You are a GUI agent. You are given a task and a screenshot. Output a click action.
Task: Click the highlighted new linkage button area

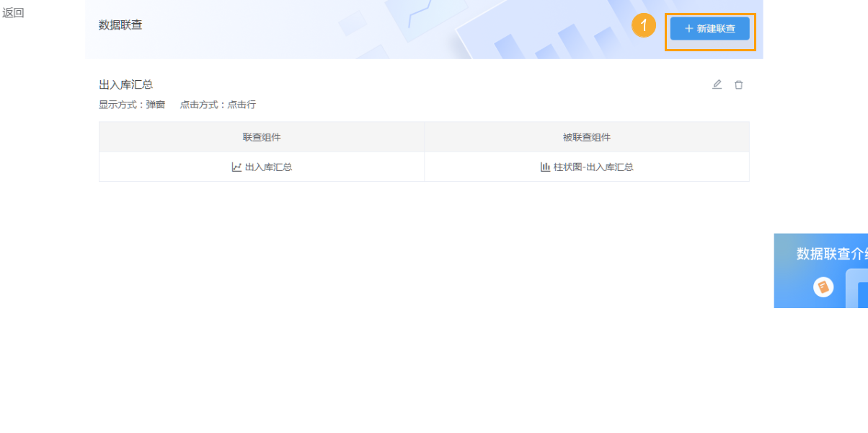click(710, 29)
